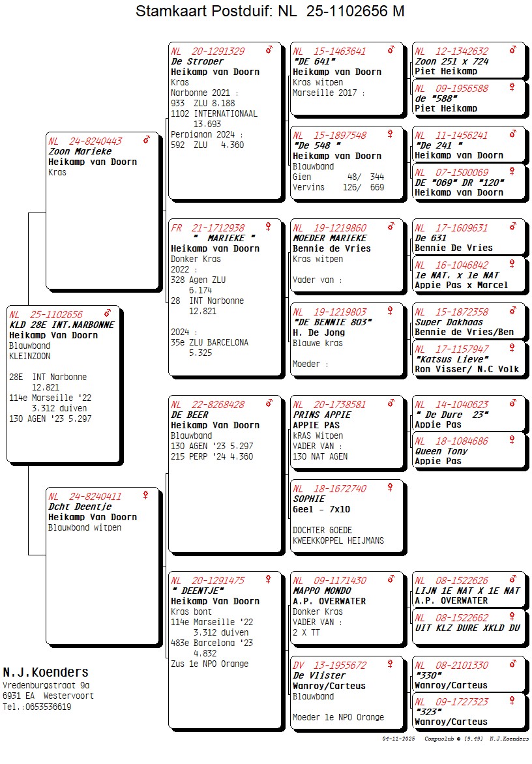Select ring number NL 20-1291475 of Deentje
The height and width of the screenshot is (764, 532).
tap(208, 581)
